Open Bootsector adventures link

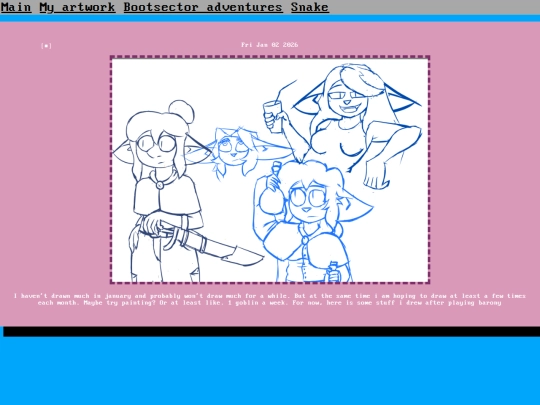[203, 7]
